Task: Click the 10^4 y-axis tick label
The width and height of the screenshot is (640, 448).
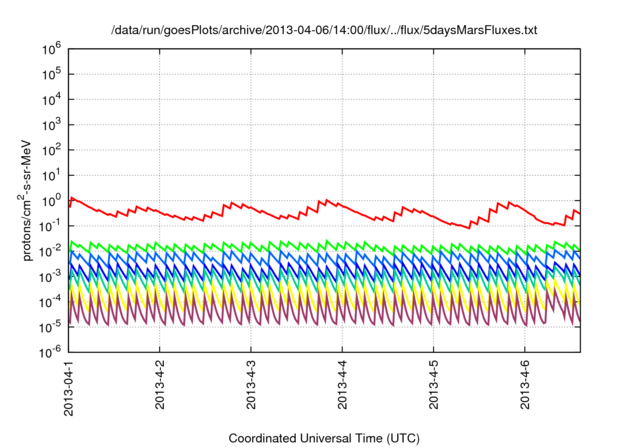Action: pyautogui.click(x=51, y=100)
